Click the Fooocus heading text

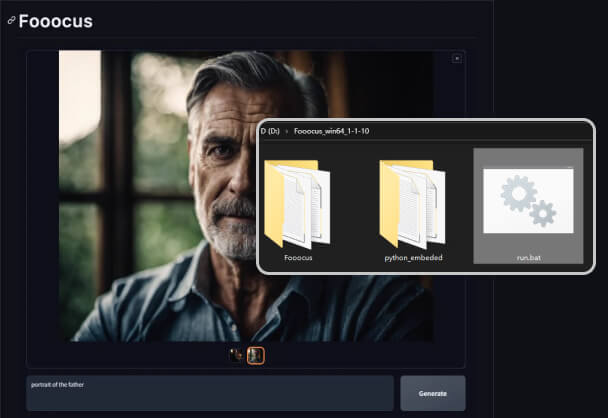56,21
